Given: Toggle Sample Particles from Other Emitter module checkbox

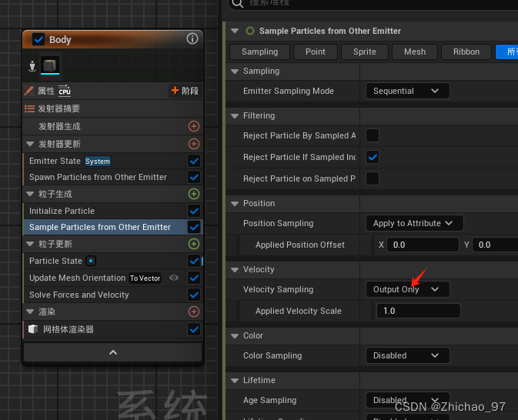Looking at the screenshot, I should click(194, 227).
